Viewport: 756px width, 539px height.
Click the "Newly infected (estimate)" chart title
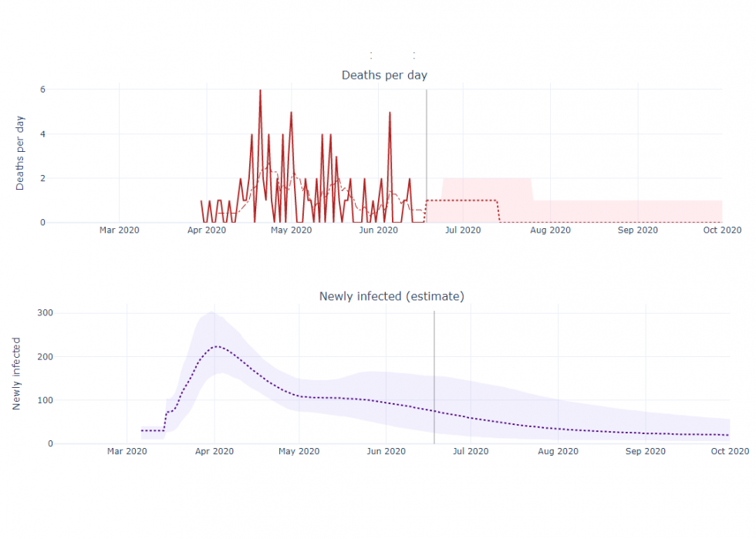coord(391,297)
